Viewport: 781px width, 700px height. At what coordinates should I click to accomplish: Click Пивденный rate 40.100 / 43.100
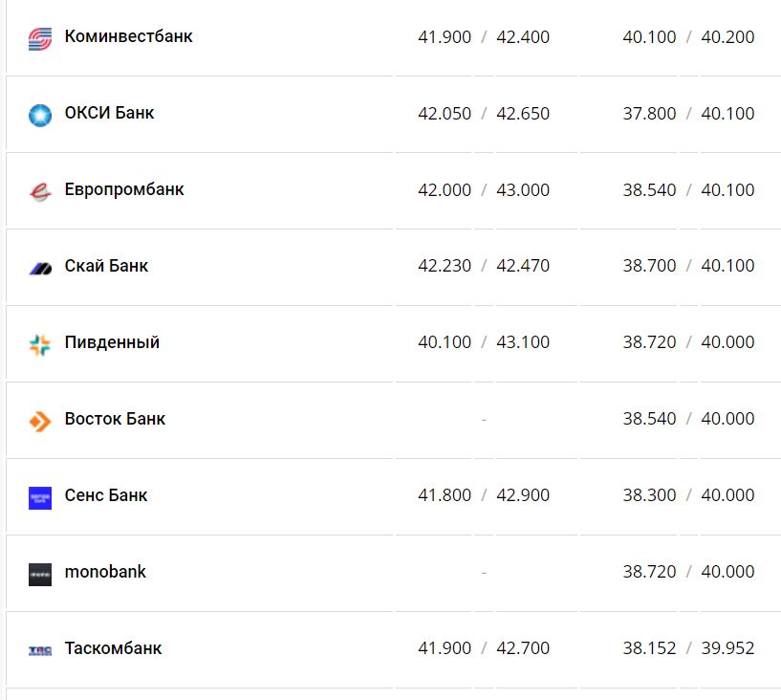tap(484, 342)
